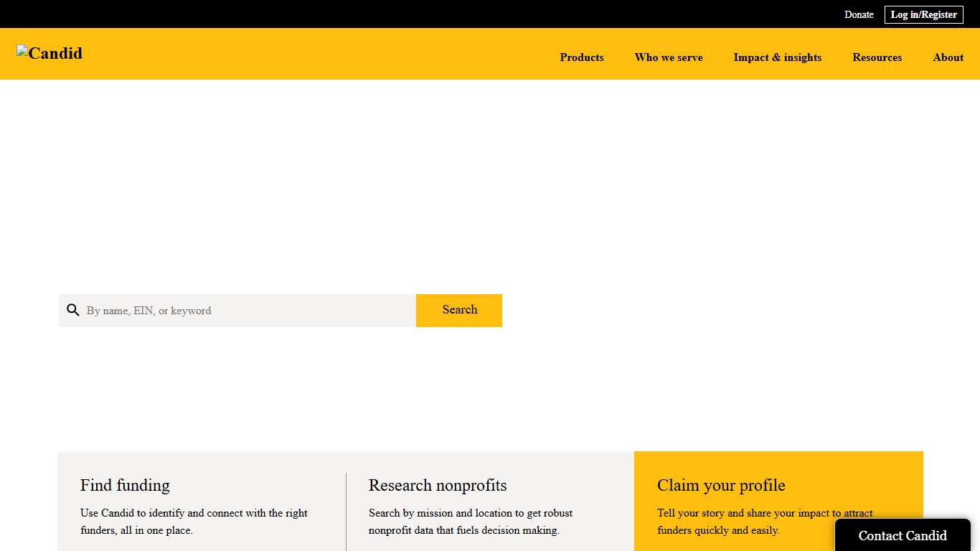
Task: Open the Find funding heading
Action: point(125,485)
